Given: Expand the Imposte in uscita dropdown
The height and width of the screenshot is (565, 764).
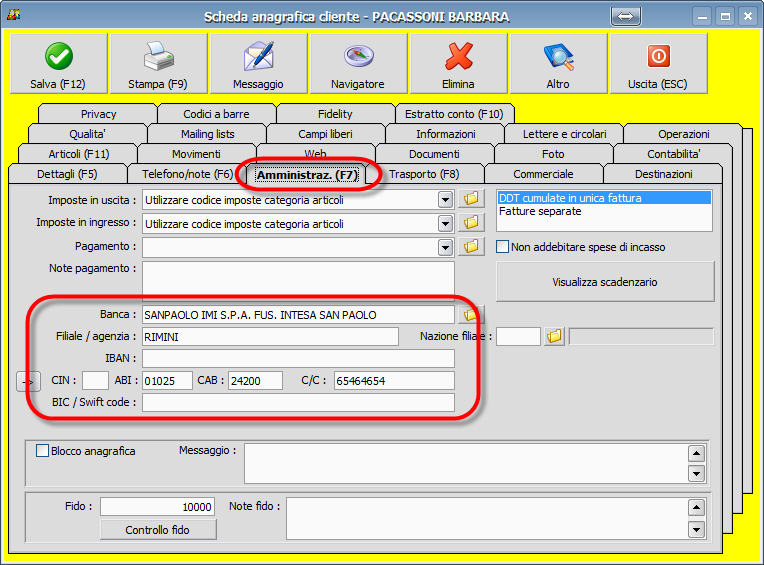Looking at the screenshot, I should [x=445, y=200].
